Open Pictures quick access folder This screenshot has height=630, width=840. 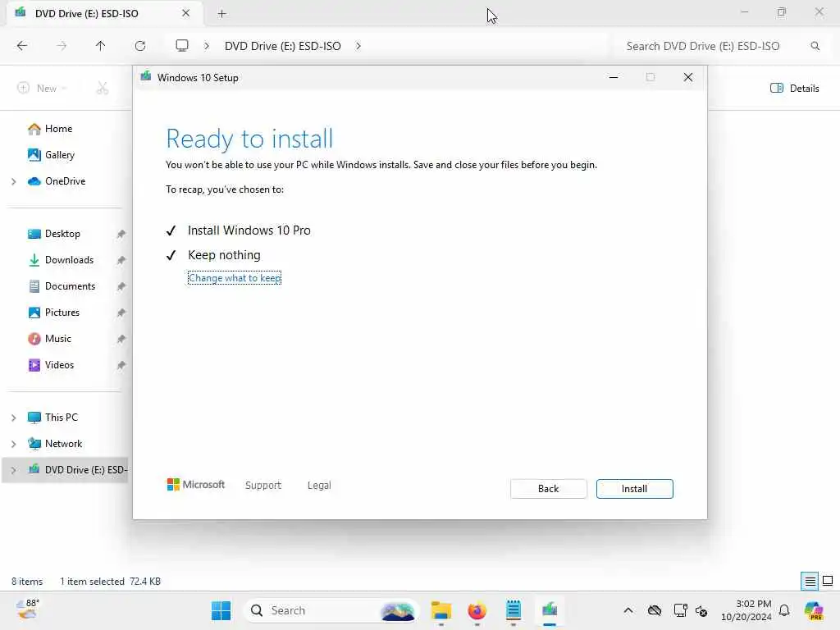point(62,313)
